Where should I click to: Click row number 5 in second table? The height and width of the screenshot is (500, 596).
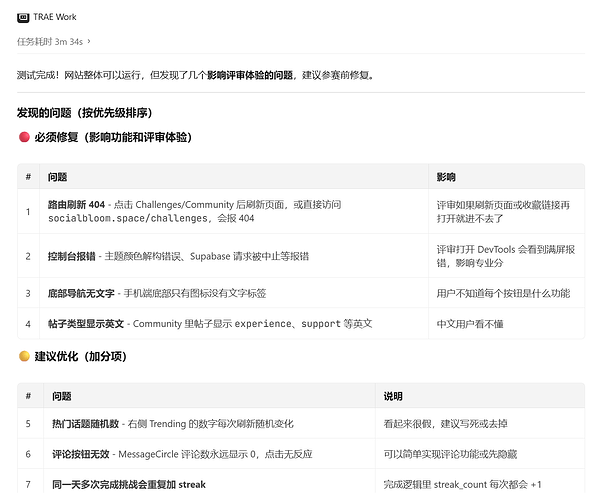[28, 424]
